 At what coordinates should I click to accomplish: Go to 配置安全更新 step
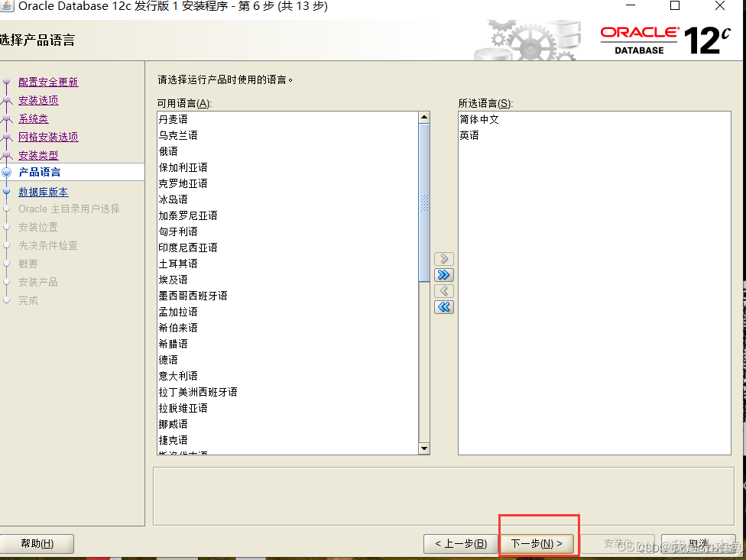[x=48, y=82]
